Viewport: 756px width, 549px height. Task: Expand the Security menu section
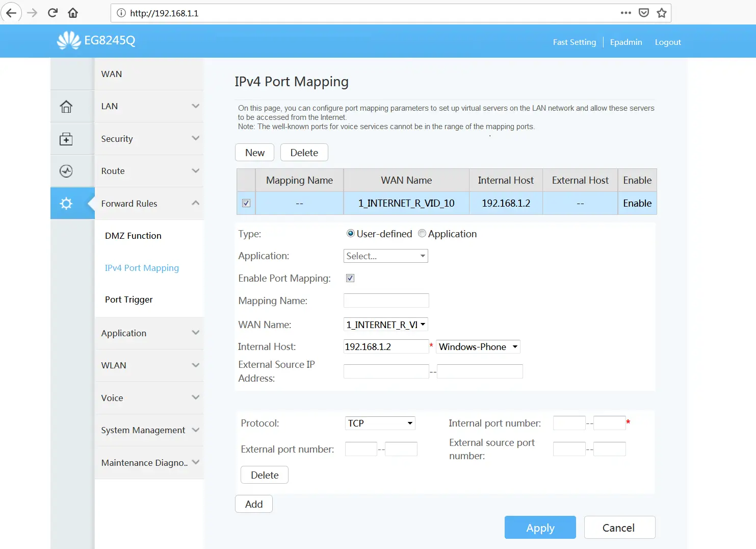click(x=149, y=139)
